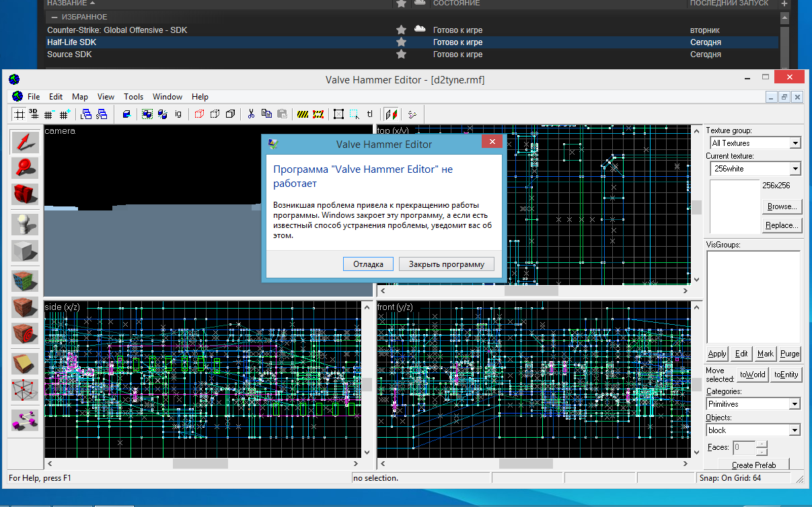This screenshot has height=507, width=812.
Task: Click the Cut scissors icon
Action: pos(251,114)
